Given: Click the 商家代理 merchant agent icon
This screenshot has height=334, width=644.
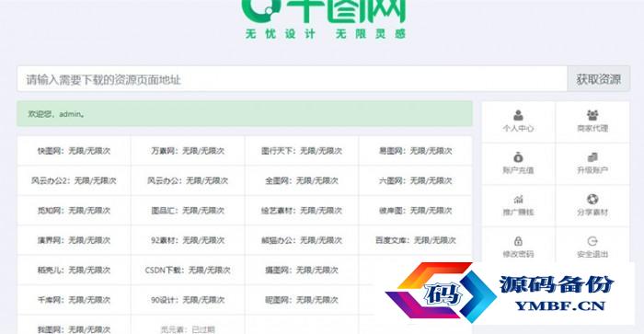Looking at the screenshot, I should 592,115.
